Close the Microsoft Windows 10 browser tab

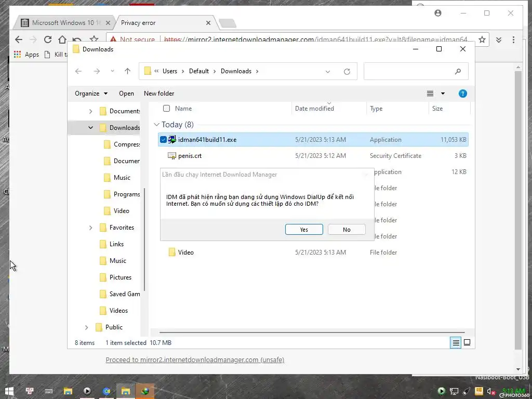click(x=108, y=23)
